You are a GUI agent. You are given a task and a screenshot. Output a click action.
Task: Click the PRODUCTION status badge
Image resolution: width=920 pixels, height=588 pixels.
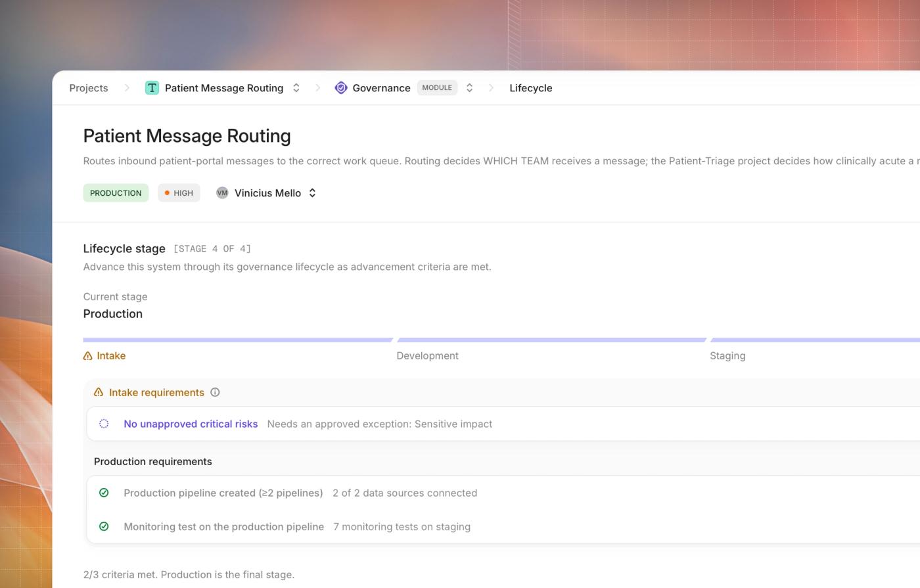coord(116,193)
